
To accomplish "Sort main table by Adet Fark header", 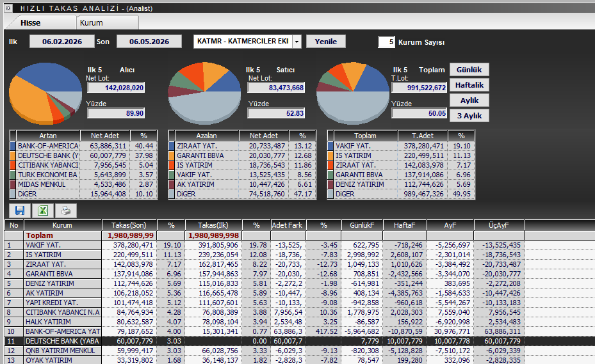I will [x=288, y=225].
